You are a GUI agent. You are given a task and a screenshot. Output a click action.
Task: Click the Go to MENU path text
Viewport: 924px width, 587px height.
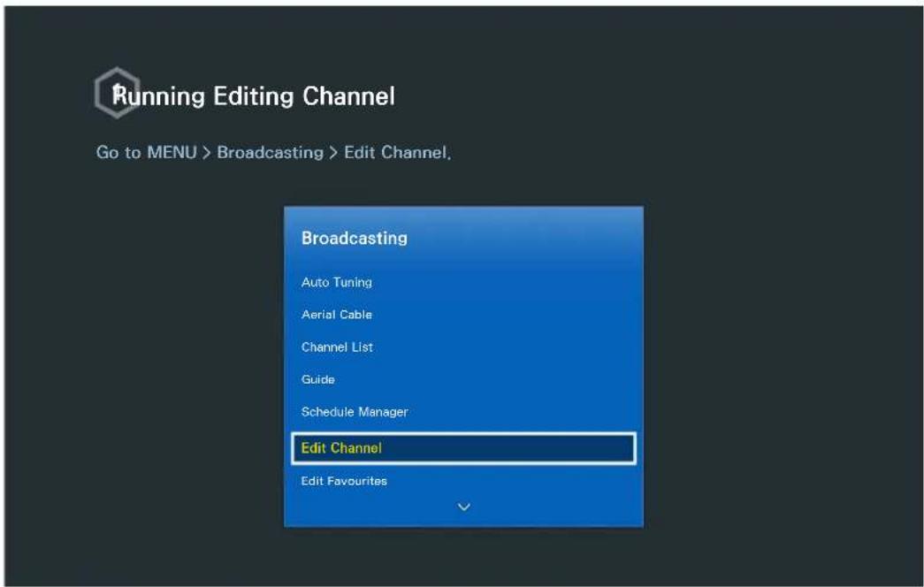(273, 153)
